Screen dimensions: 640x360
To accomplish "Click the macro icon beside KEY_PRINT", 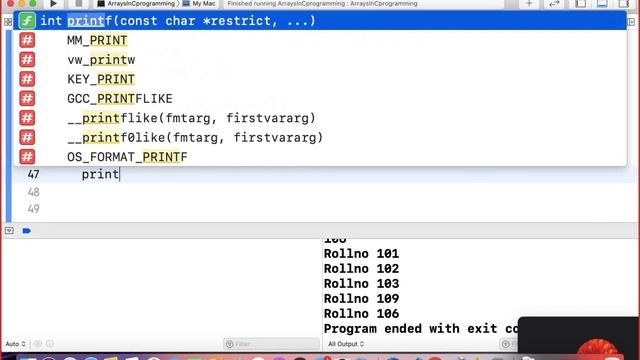I will click(x=27, y=79).
